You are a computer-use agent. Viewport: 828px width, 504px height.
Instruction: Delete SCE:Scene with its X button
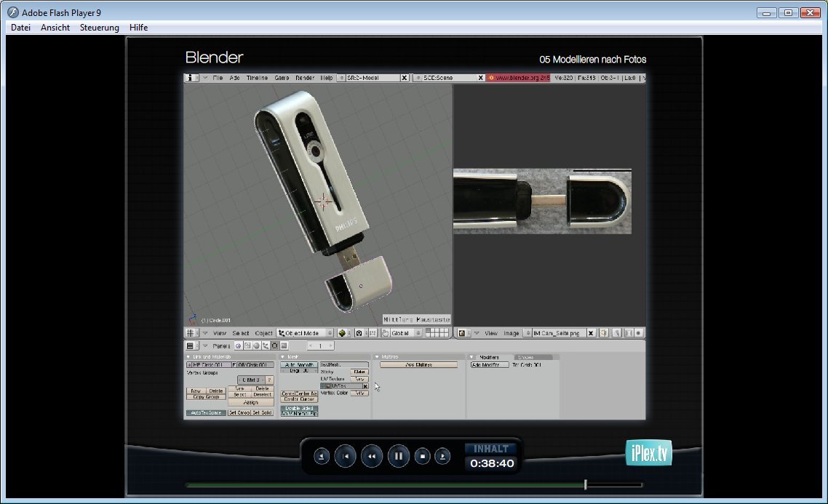480,78
